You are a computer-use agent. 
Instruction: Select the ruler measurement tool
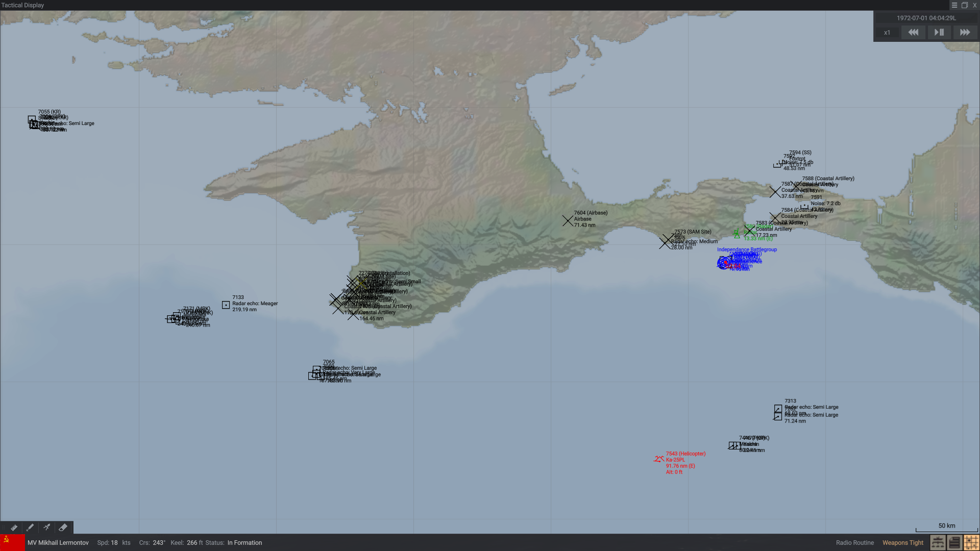[x=14, y=528]
